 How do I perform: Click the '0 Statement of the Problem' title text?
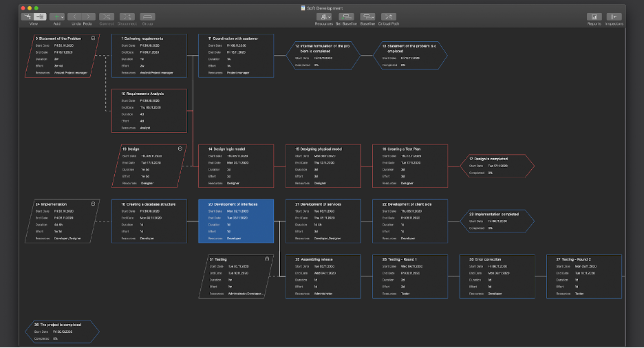click(x=58, y=39)
